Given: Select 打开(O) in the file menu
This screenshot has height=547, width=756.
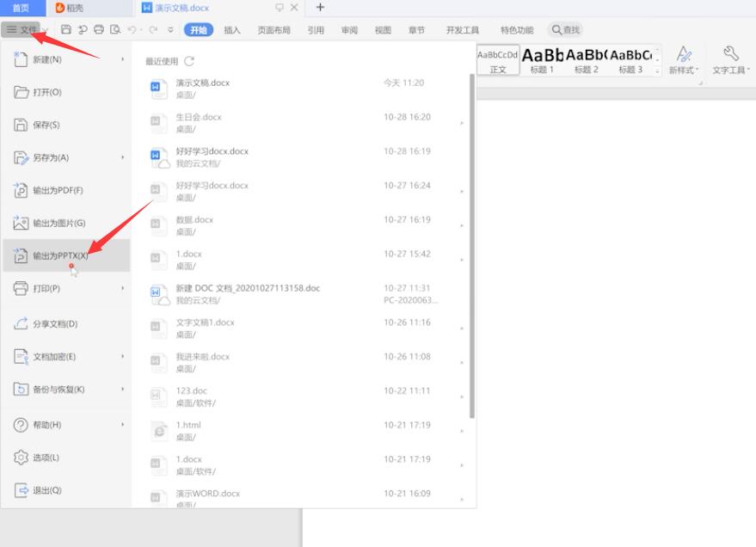Looking at the screenshot, I should point(66,92).
